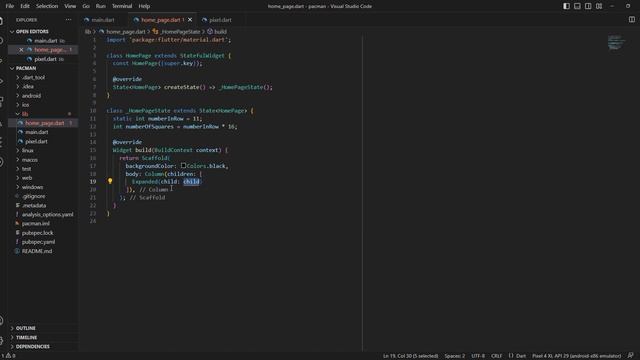Open the Terminal menu
640x360 pixels.
(x=122, y=6)
